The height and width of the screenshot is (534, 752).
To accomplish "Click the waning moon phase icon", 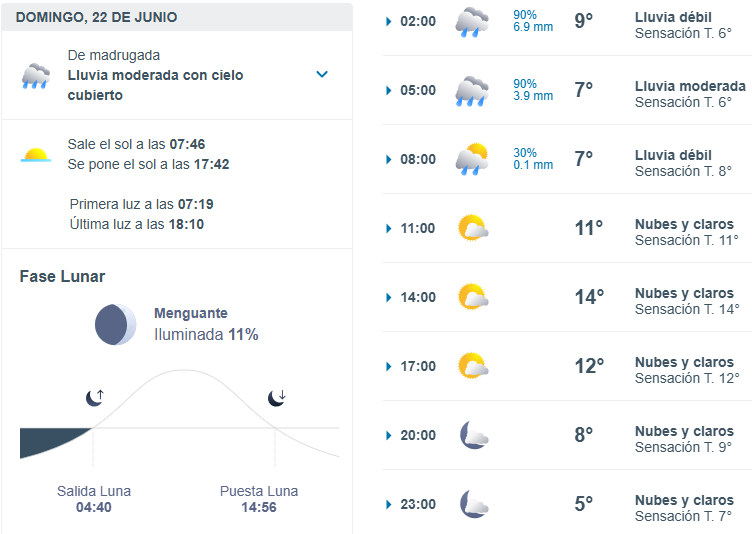I will (x=116, y=324).
